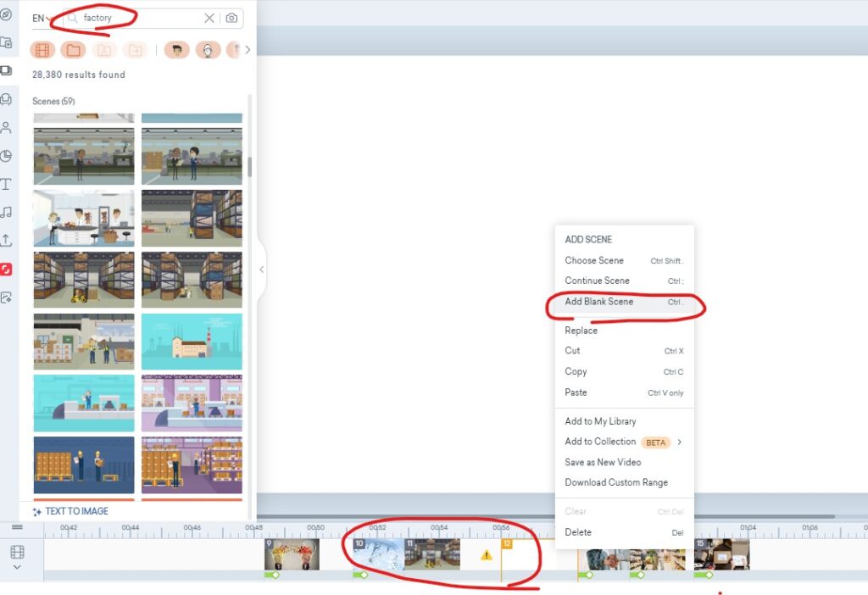This screenshot has width=868, height=595.
Task: Open the Text tool in left sidebar
Action: pos(7,184)
